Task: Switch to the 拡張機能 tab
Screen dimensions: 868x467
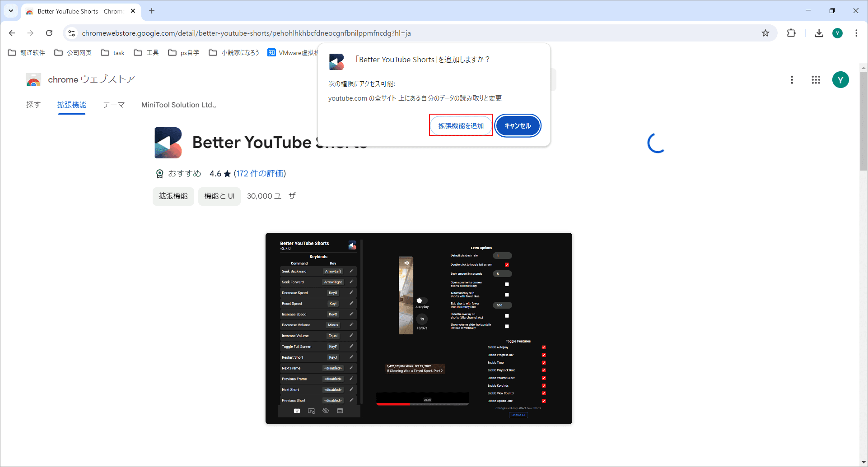Action: (x=72, y=105)
